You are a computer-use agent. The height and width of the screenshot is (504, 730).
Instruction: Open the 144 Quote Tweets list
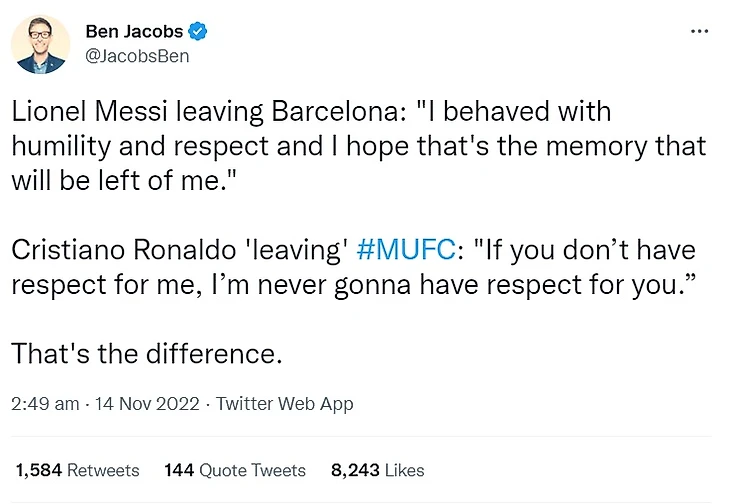pos(235,469)
